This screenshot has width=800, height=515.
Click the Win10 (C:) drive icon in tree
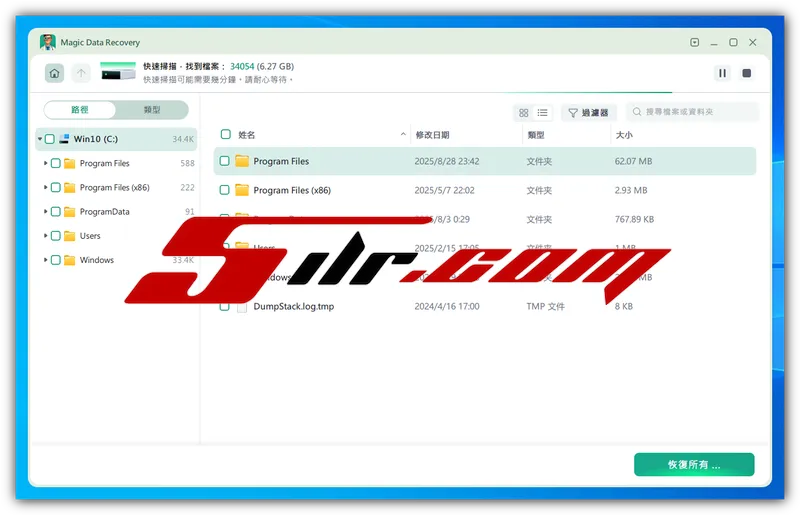click(64, 139)
